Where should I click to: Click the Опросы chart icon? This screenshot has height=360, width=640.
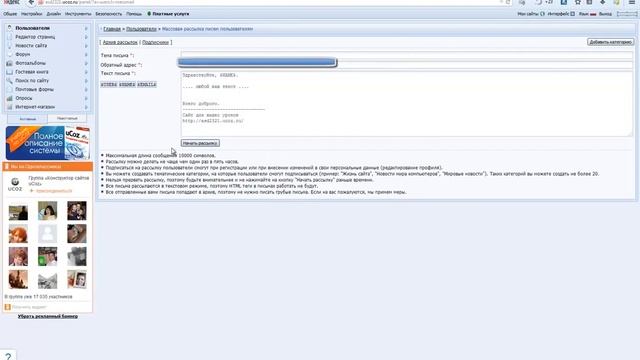point(9,98)
